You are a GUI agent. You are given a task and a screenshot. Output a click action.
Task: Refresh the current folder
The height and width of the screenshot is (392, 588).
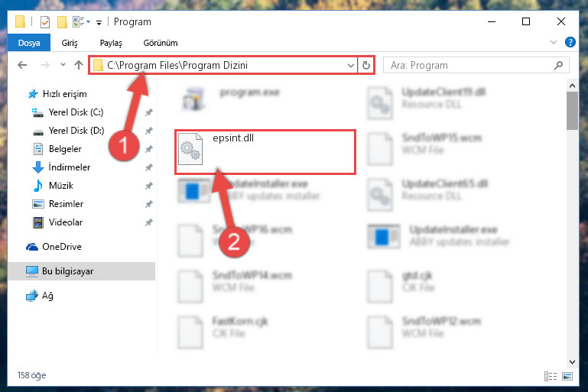[366, 65]
